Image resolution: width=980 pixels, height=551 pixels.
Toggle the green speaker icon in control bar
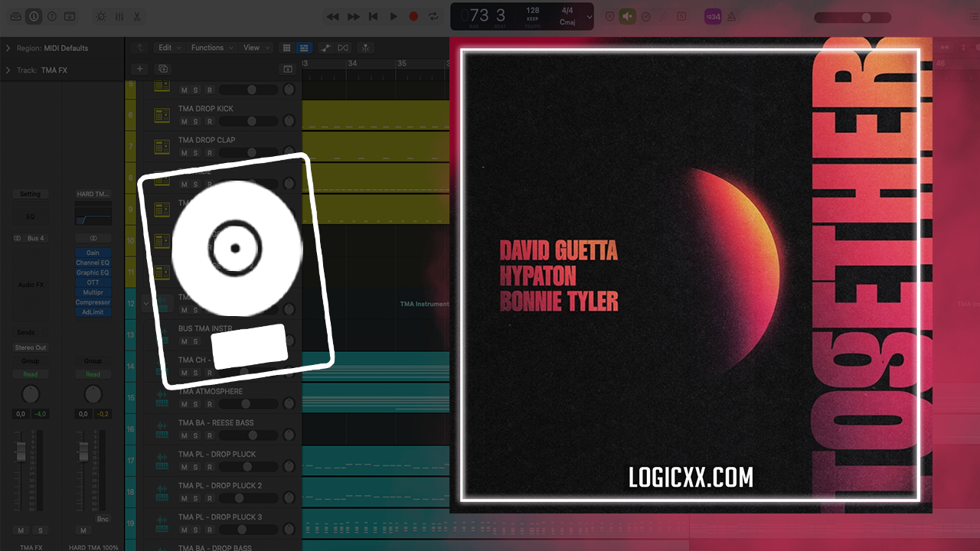pos(628,16)
